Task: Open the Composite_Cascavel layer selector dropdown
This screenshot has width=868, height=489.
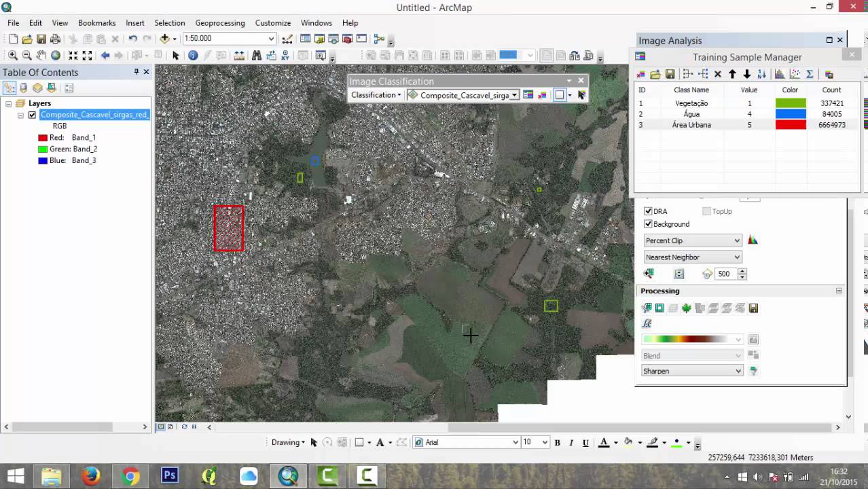Action: click(515, 95)
